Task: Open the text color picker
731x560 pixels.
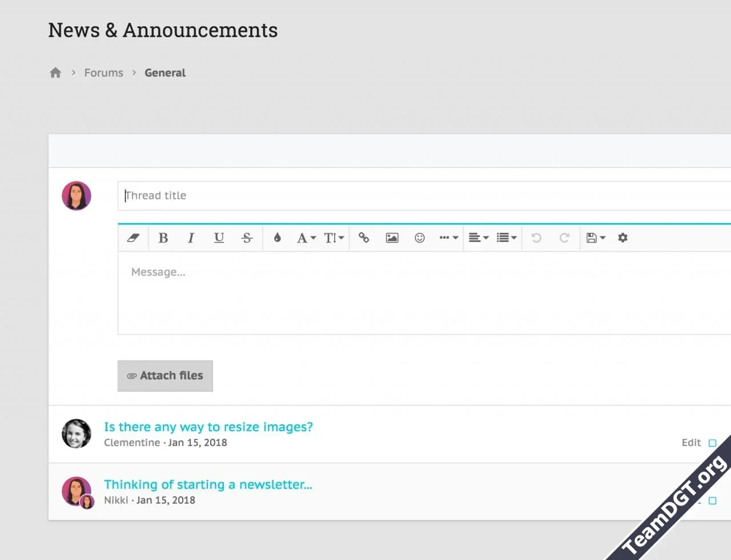Action: [278, 238]
